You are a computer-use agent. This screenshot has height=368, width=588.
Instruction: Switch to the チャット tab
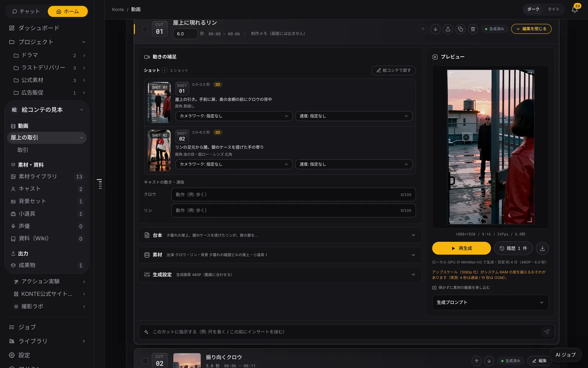pyautogui.click(x=26, y=11)
